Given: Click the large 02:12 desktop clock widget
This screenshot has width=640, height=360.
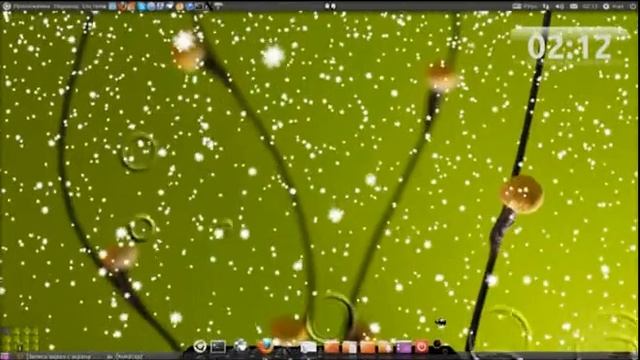Looking at the screenshot, I should point(569,46).
